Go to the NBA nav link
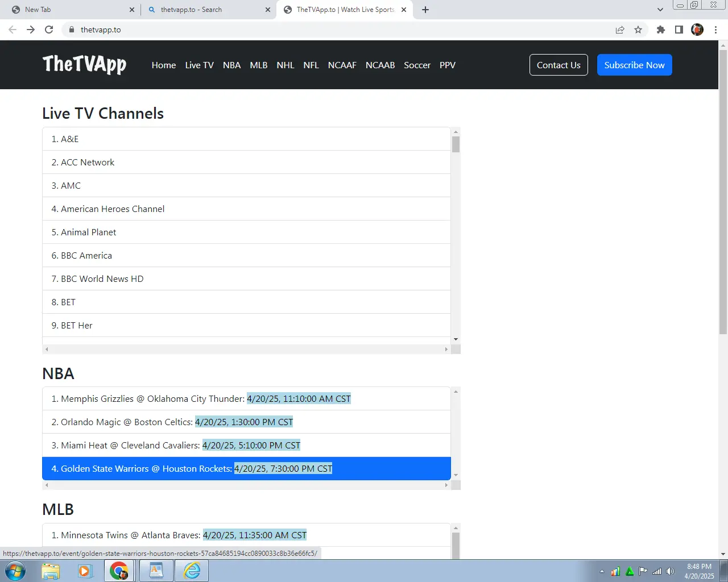The image size is (728, 582). (231, 65)
